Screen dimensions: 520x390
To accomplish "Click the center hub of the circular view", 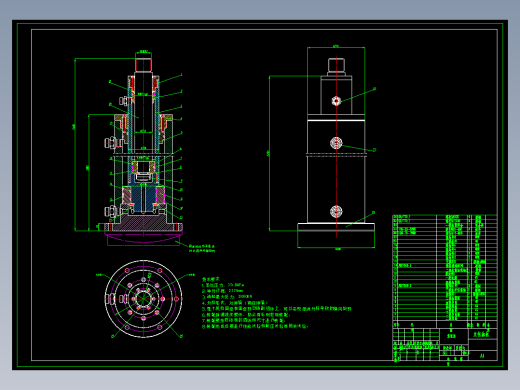I will click(143, 298).
